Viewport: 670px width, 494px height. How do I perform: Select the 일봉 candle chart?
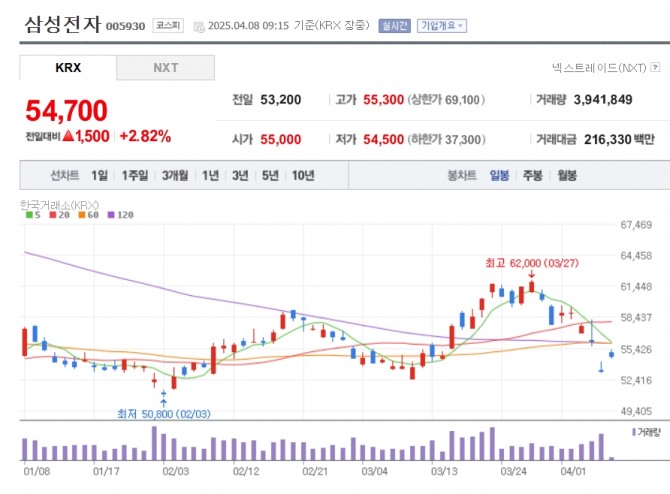click(x=499, y=175)
